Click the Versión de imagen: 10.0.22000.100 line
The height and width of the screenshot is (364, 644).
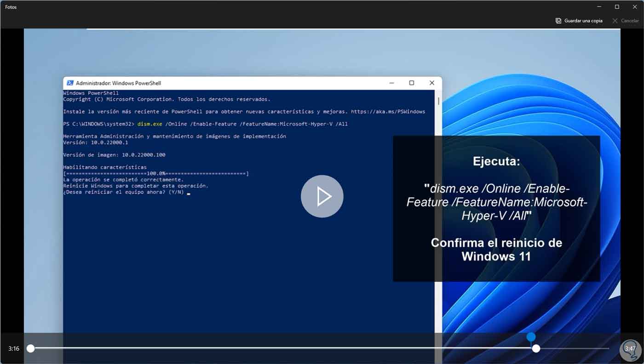[x=114, y=155]
